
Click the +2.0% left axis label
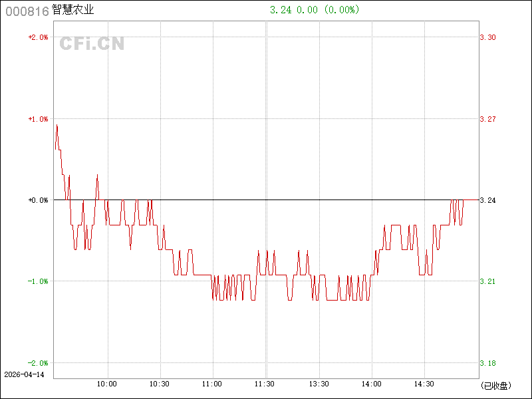click(x=38, y=37)
